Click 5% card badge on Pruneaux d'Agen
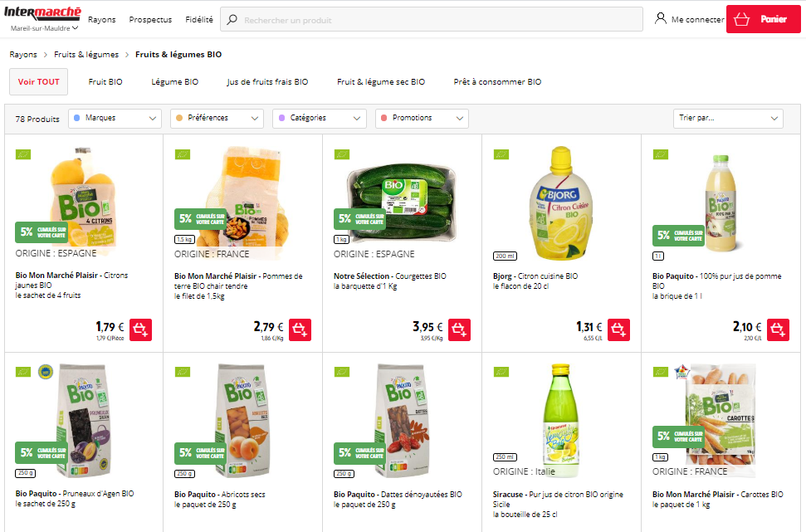This screenshot has height=532, width=806. tap(42, 453)
